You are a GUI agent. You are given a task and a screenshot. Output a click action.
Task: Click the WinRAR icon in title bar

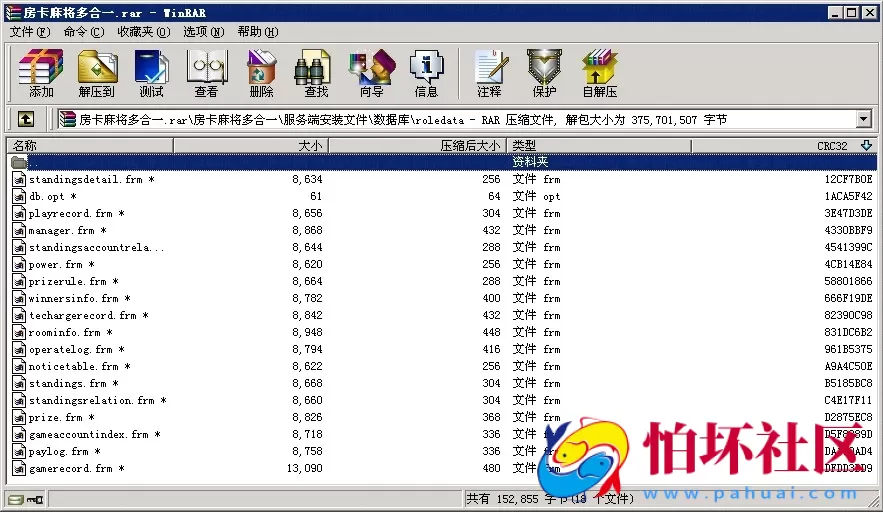click(14, 12)
